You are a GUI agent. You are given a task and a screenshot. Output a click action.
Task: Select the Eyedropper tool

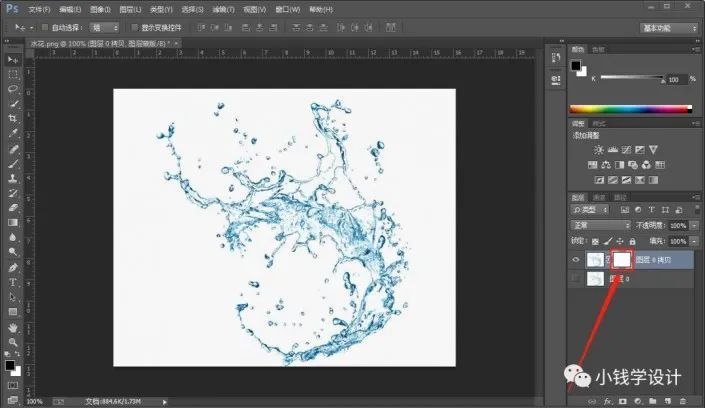pos(13,134)
